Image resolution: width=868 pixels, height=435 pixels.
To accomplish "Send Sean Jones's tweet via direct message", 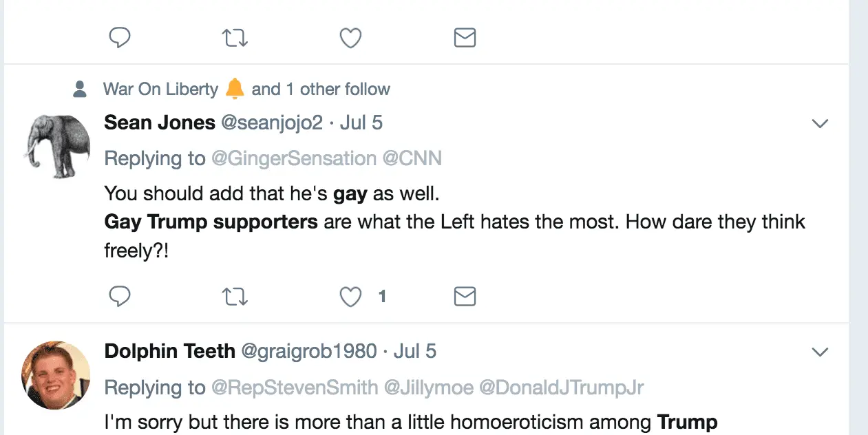I will click(x=465, y=297).
